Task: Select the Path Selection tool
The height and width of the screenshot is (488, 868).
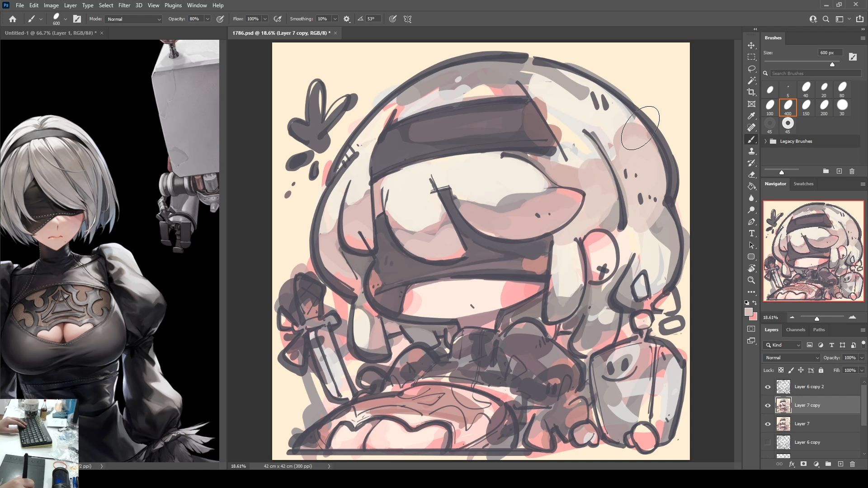Action: (x=751, y=245)
